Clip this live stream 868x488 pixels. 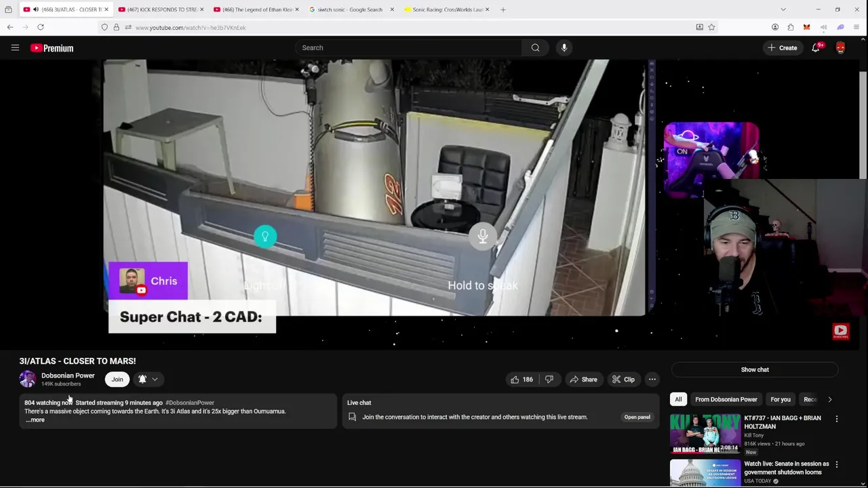(x=623, y=380)
